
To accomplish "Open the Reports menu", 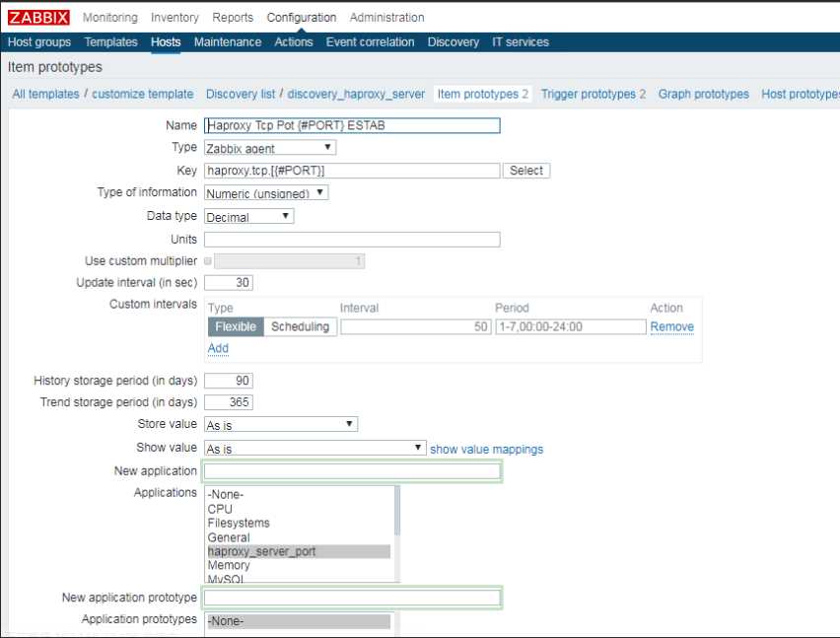I will click(233, 17).
